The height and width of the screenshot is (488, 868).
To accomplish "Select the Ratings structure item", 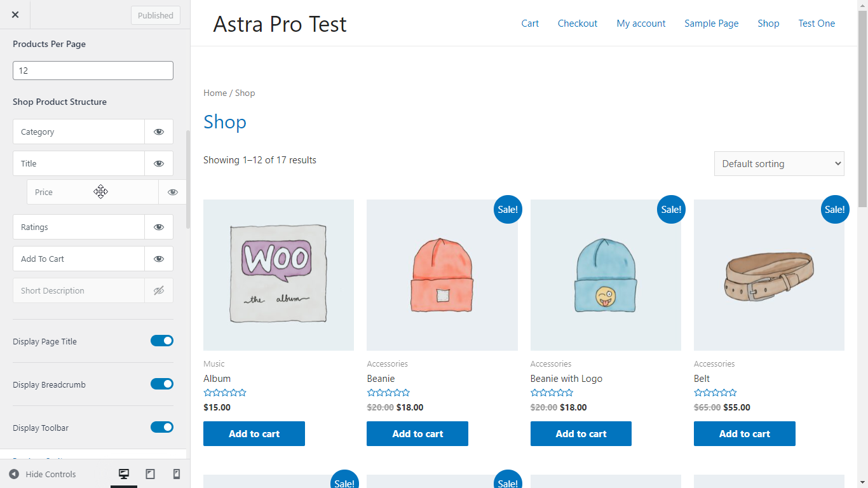I will click(79, 227).
